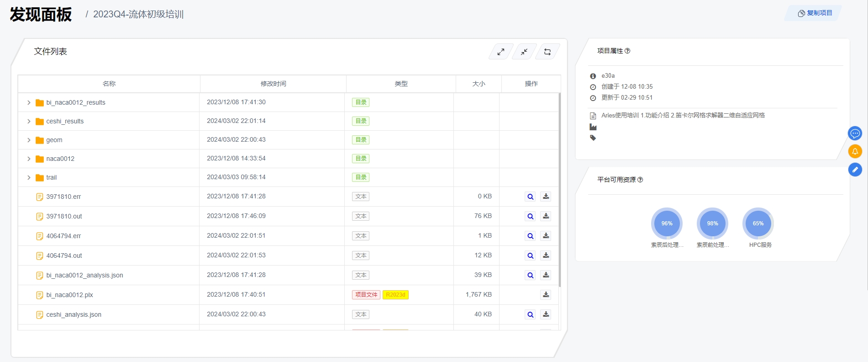Refresh the file list with the reload icon
The width and height of the screenshot is (868, 362).
pyautogui.click(x=547, y=52)
